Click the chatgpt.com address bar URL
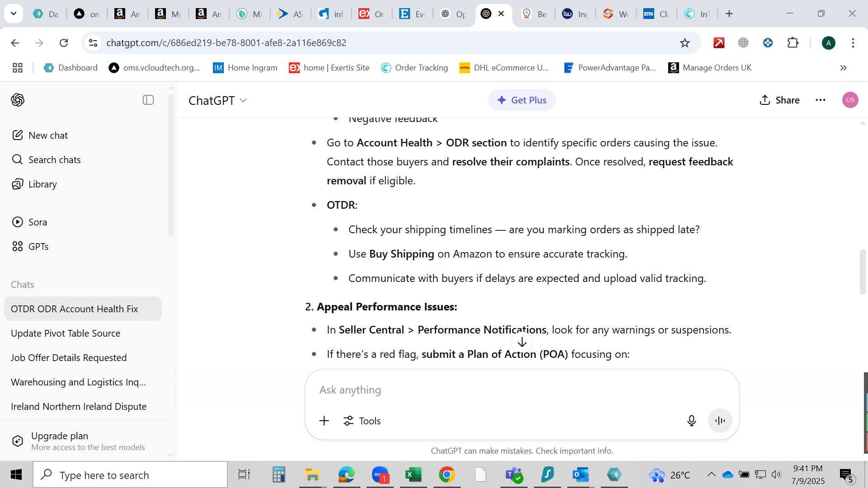Viewport: 868px width, 488px height. pyautogui.click(x=226, y=42)
